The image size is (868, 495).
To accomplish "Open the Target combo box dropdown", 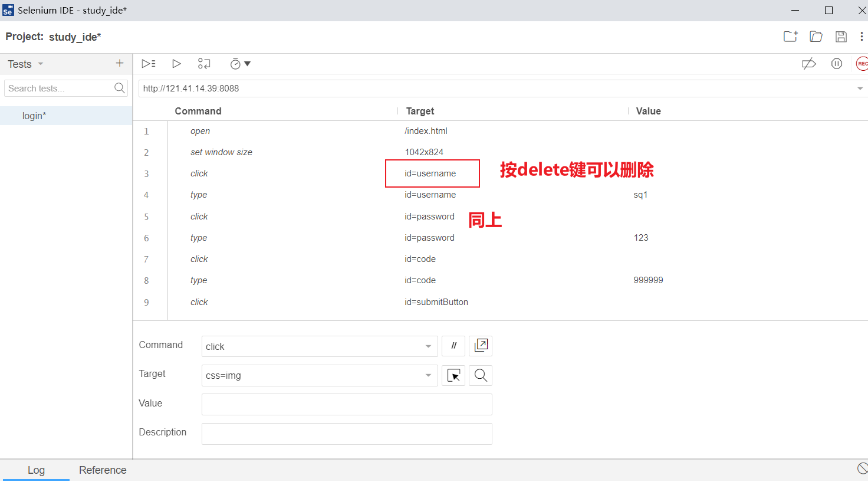I will pos(429,375).
